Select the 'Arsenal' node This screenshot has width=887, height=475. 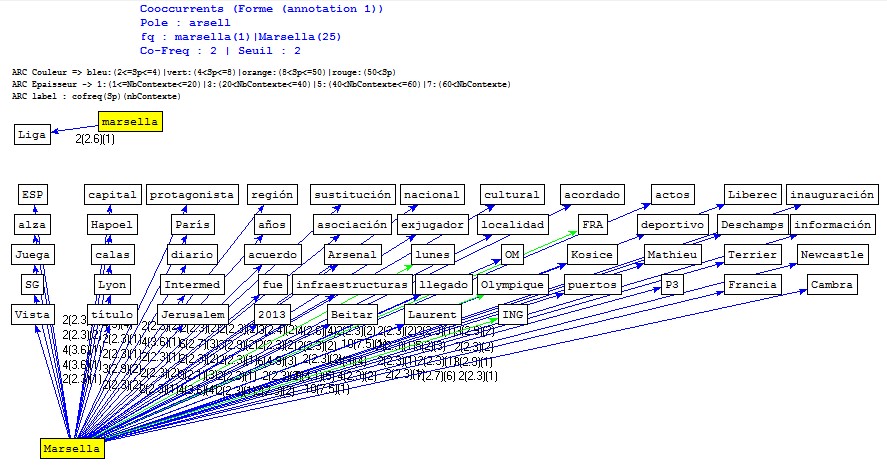pyautogui.click(x=352, y=254)
